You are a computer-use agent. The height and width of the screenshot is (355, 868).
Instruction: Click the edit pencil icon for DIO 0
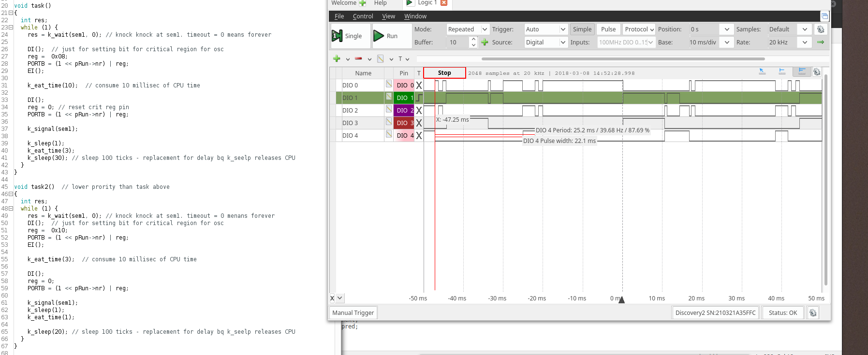pyautogui.click(x=389, y=85)
